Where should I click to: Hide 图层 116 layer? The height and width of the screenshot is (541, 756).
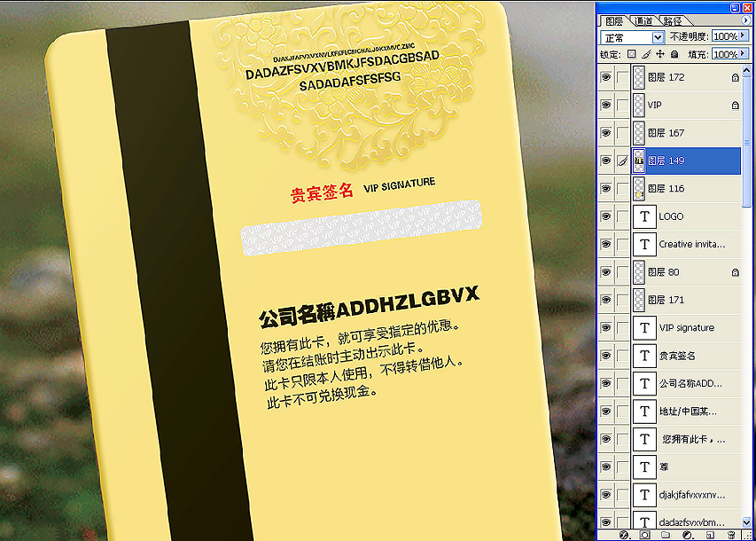[606, 189]
